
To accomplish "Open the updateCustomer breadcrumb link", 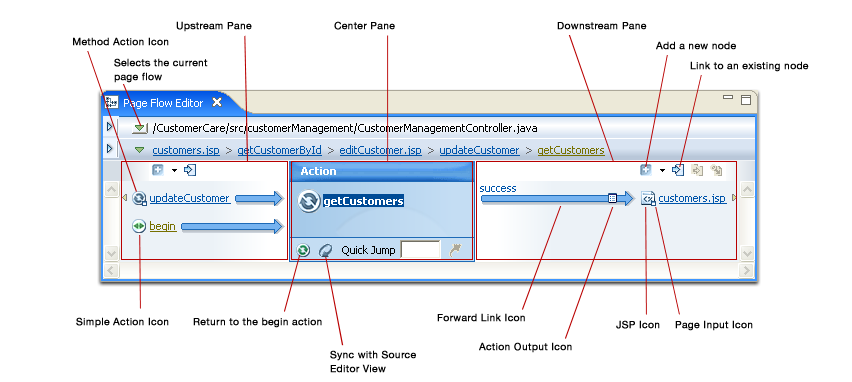I will 479,150.
